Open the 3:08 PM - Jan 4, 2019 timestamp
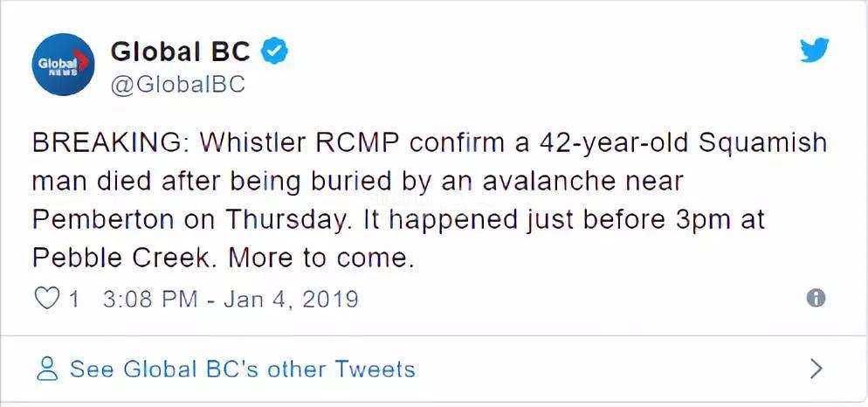Screen dimensions: 868x407 [x=231, y=299]
